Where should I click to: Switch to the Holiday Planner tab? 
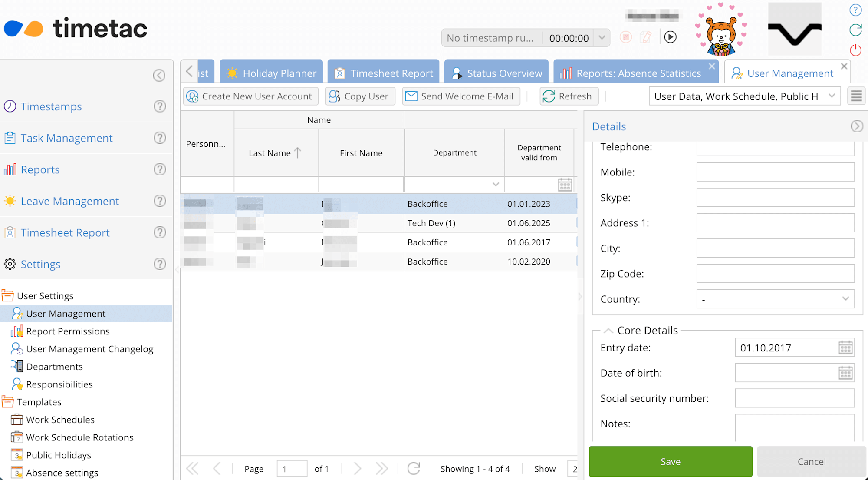pyautogui.click(x=271, y=73)
